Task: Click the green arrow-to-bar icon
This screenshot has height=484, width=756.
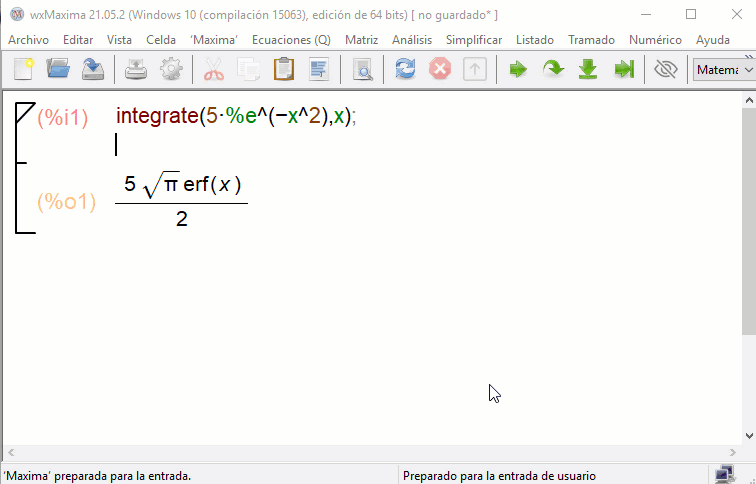Action: click(x=623, y=69)
